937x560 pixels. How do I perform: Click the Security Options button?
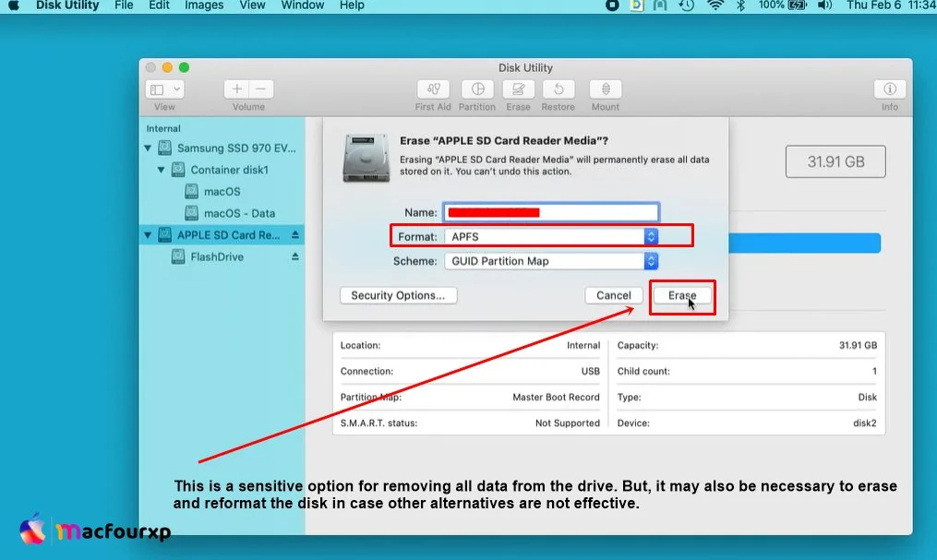(x=398, y=295)
